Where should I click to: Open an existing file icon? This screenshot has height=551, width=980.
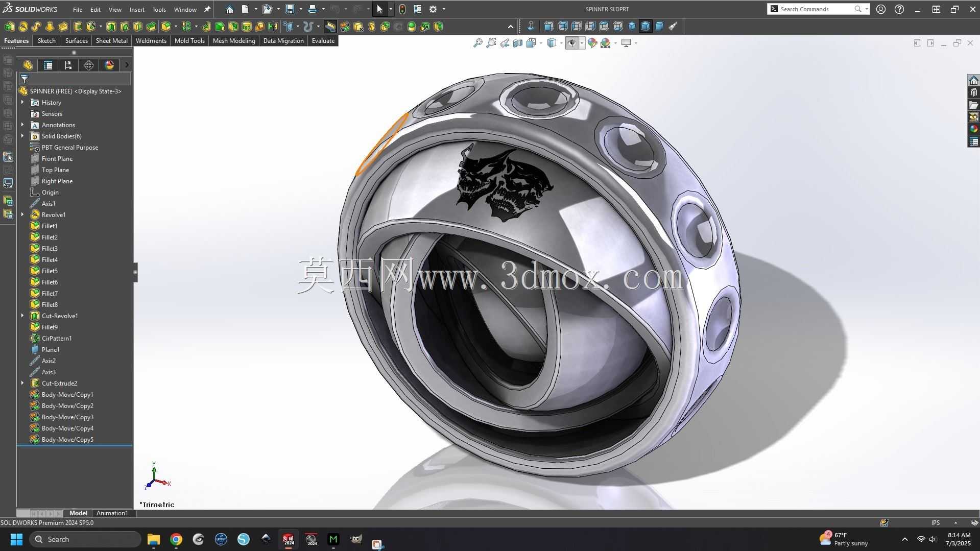pos(267,9)
